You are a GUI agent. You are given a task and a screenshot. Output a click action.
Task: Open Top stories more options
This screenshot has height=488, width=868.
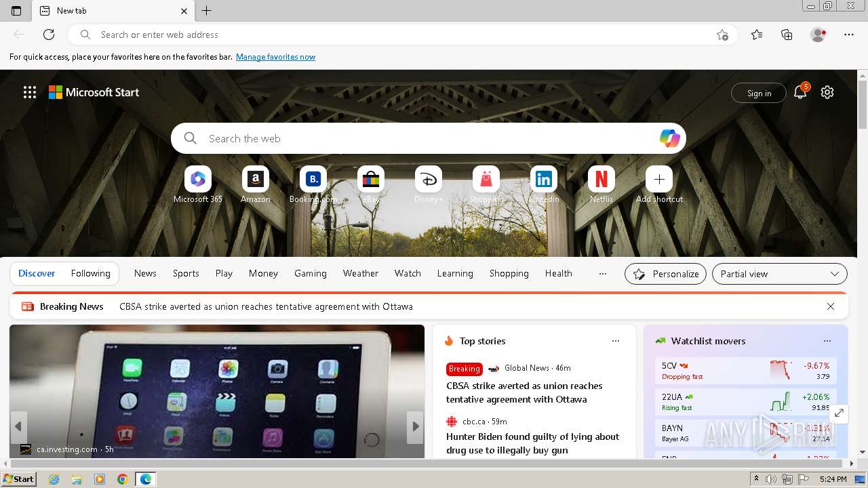(x=616, y=341)
